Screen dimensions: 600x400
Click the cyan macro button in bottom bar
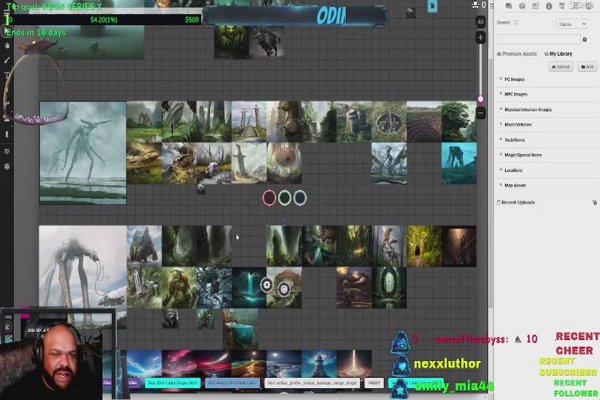[x=173, y=382]
